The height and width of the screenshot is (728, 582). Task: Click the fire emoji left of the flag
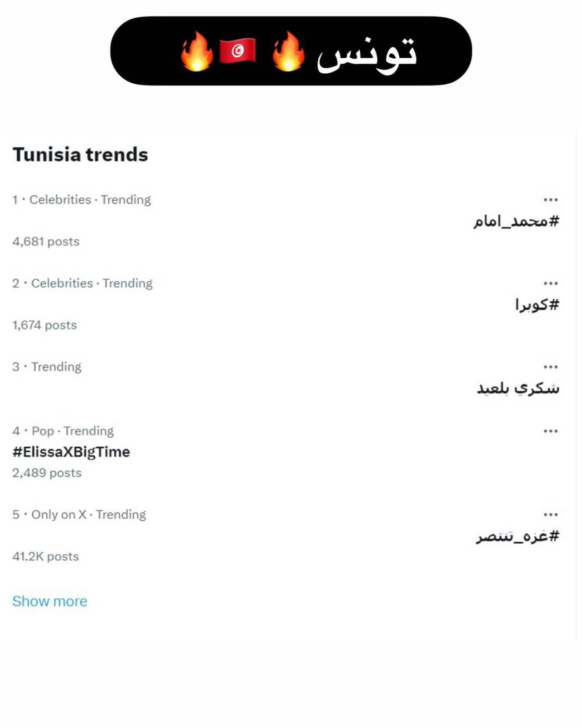point(196,51)
